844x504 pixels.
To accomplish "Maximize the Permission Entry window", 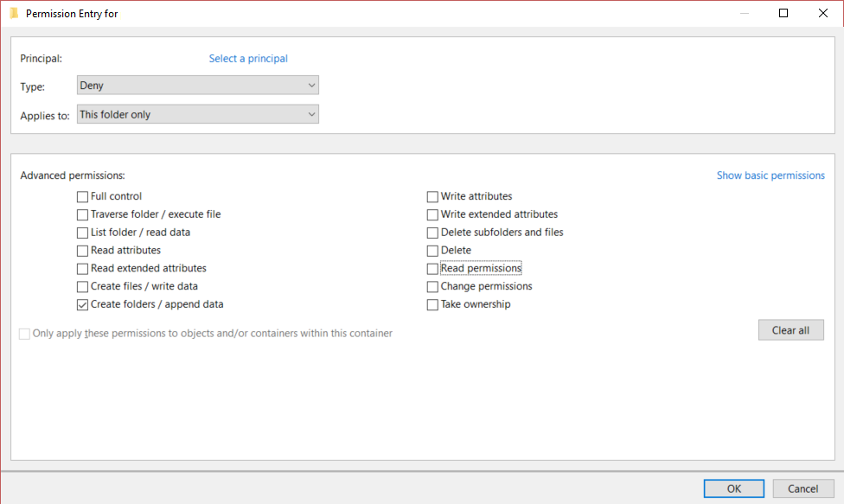I will point(783,13).
